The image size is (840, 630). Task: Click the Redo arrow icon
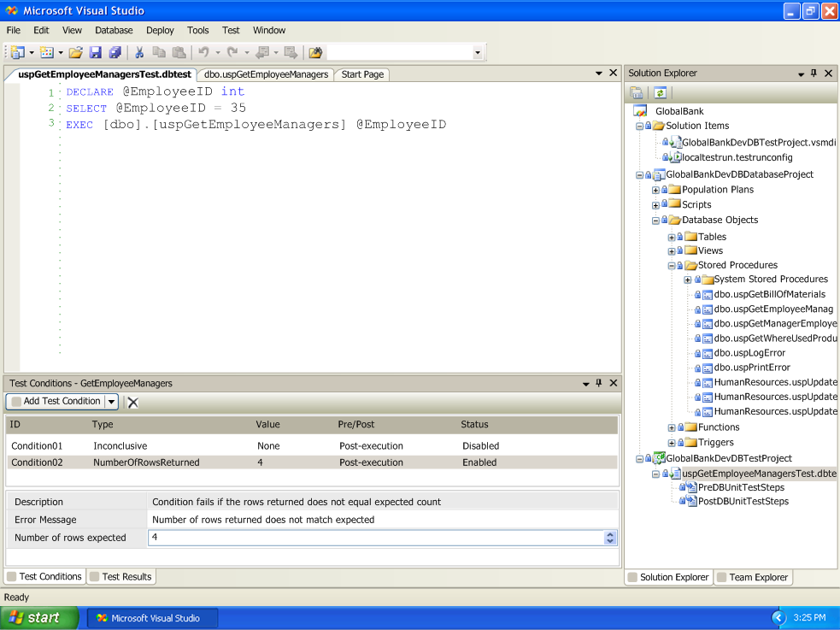pos(232,52)
